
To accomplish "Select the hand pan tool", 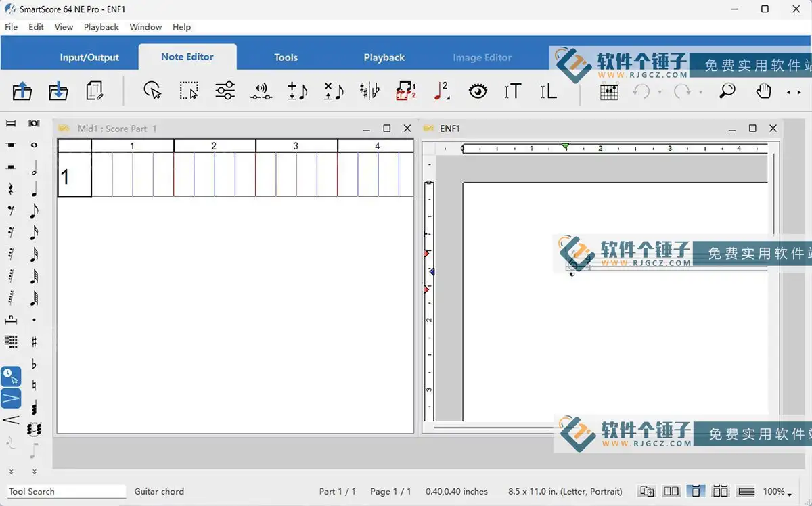I will point(763,91).
